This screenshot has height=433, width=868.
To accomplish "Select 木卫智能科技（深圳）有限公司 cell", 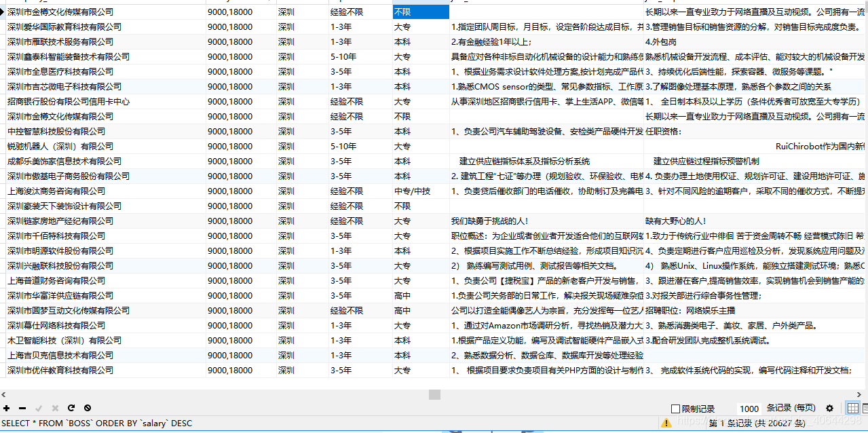I will (x=105, y=340).
